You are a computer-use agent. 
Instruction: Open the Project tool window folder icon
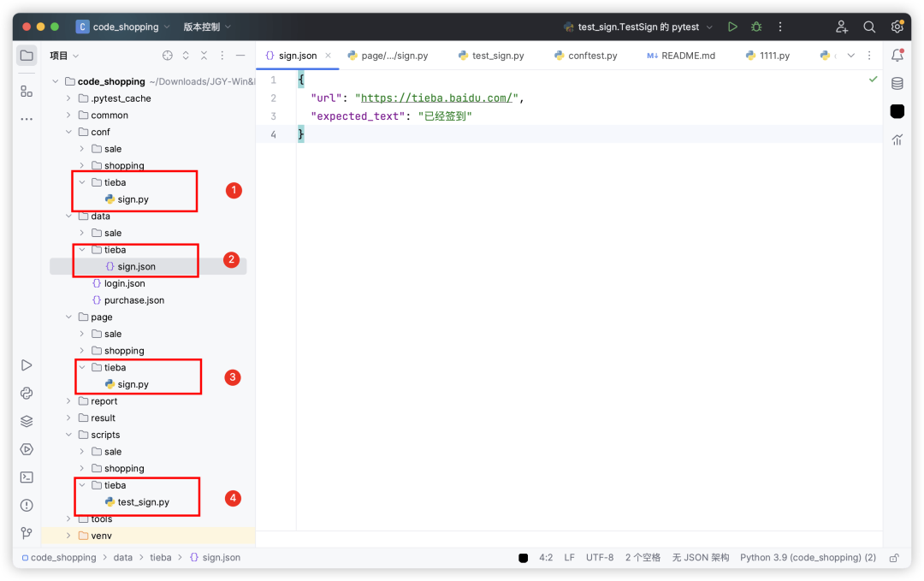coord(27,56)
